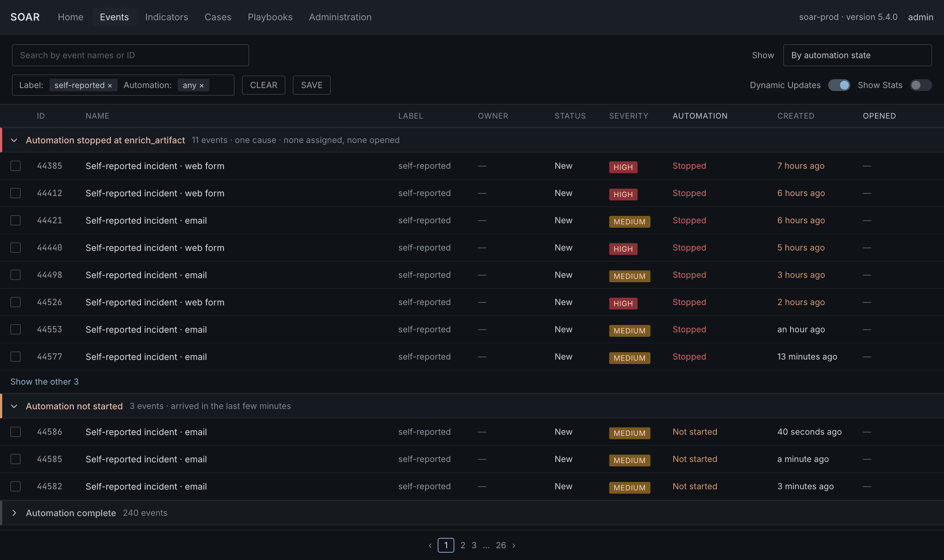Select checkbox for event 44526
This screenshot has height=560, width=944.
[15, 302]
